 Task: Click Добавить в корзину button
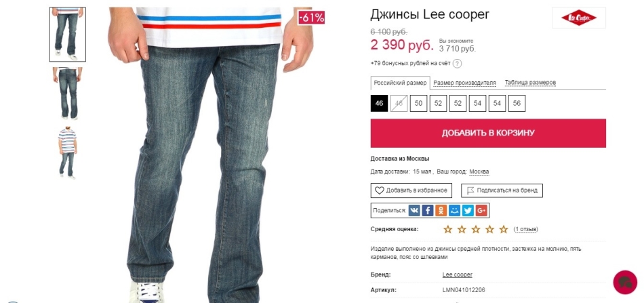pos(488,133)
